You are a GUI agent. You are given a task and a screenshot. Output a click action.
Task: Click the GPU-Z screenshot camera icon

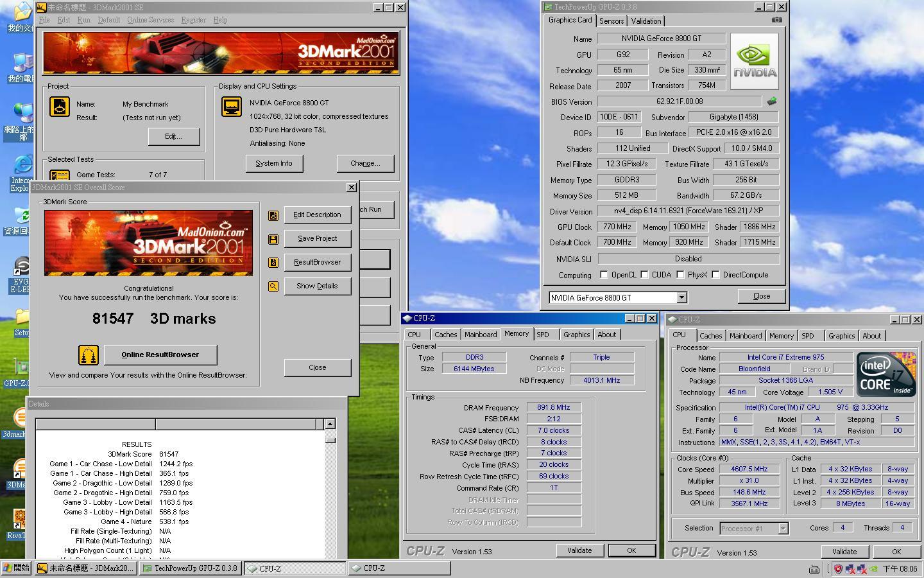[776, 20]
